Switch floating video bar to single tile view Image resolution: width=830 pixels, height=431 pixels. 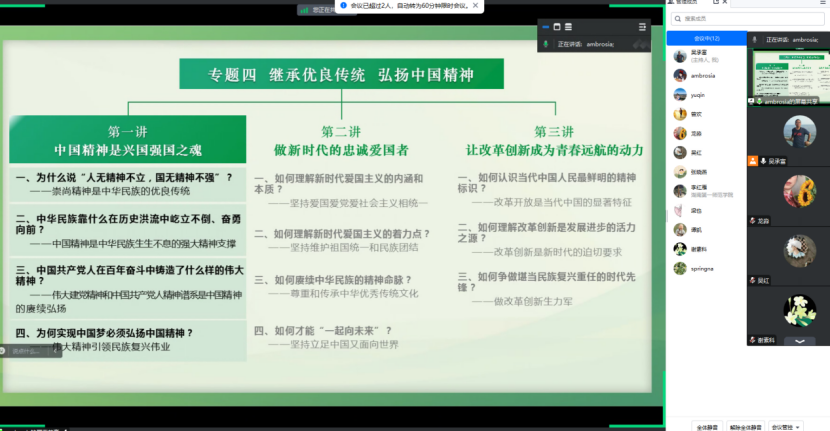557,26
